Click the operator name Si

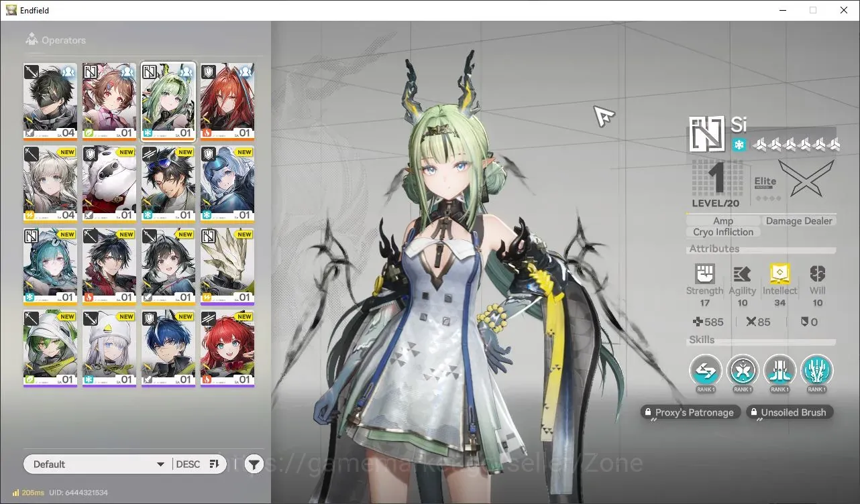[739, 125]
